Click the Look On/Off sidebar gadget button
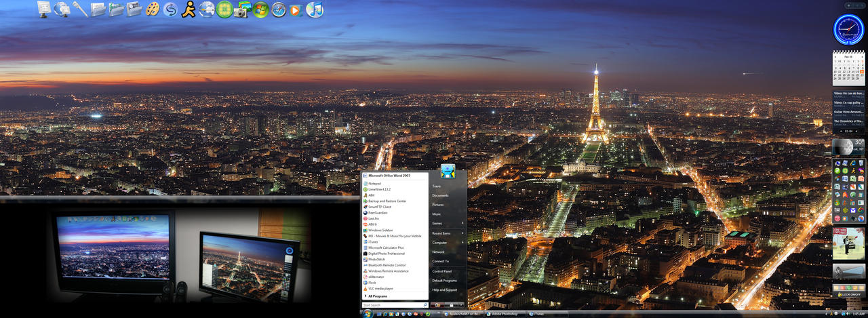The width and height of the screenshot is (868, 318). point(849,295)
